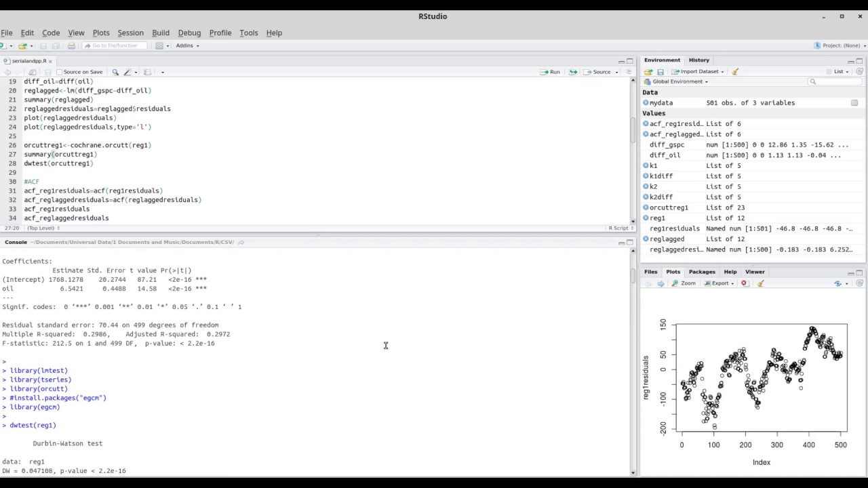Switch to the Packages tab
The height and width of the screenshot is (488, 868).
[702, 272]
